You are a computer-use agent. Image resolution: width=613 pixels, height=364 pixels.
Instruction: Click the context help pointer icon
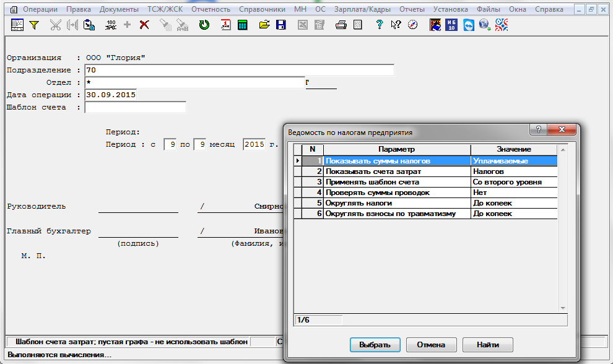(396, 25)
